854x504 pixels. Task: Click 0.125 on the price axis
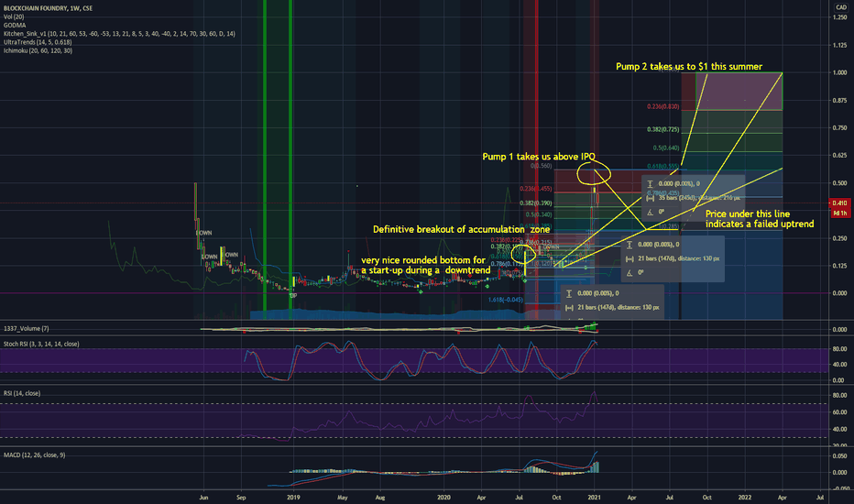click(839, 266)
